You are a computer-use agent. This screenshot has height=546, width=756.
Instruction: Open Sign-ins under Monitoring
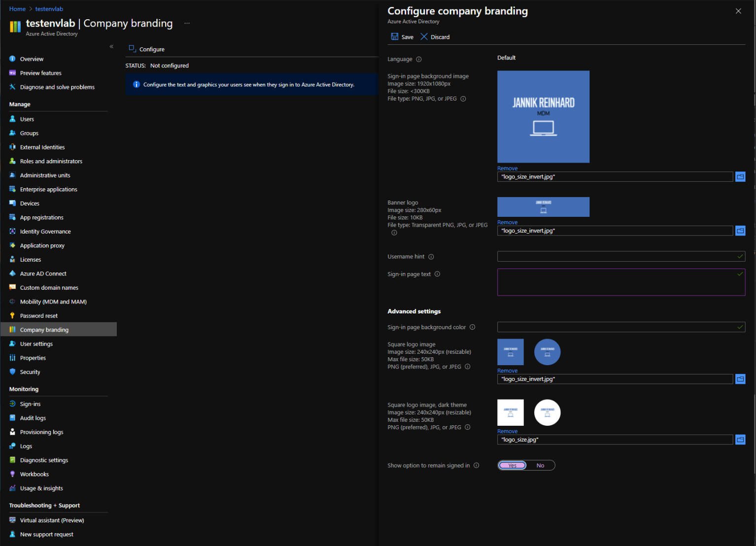31,404
